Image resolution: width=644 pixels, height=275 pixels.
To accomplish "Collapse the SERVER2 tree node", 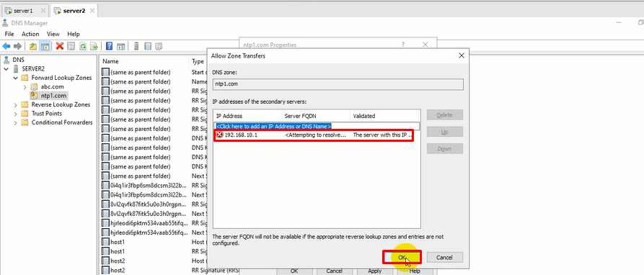I will pos(6,69).
